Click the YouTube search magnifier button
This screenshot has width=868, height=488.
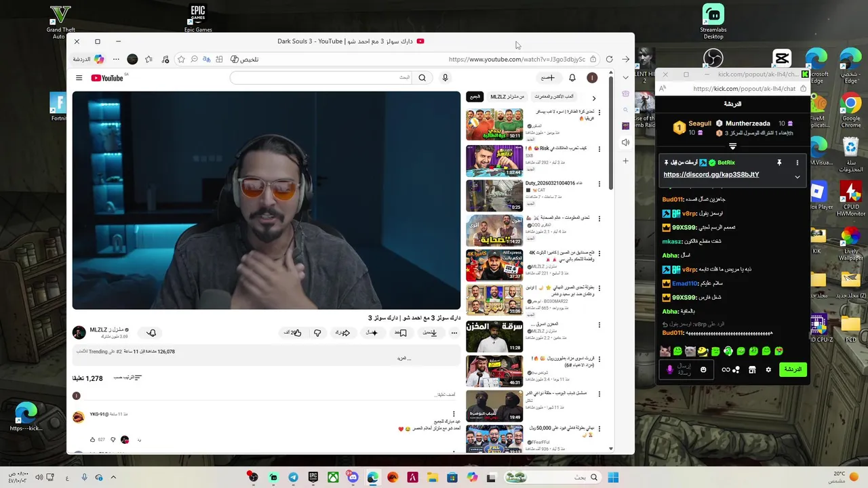422,78
